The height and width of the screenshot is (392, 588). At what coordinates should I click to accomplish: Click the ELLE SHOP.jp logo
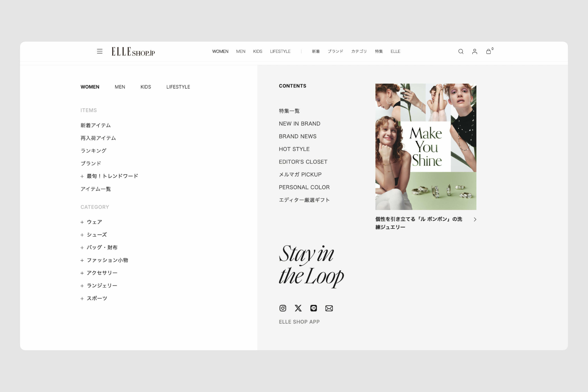(x=133, y=51)
